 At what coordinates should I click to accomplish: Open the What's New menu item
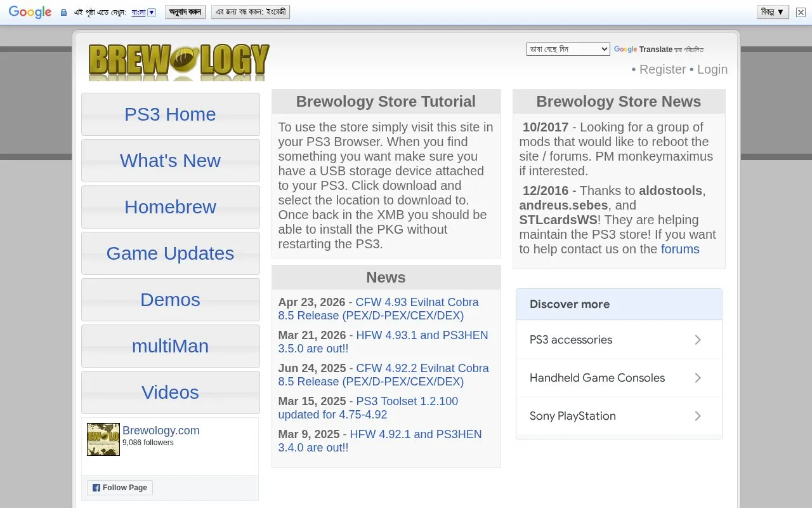(170, 161)
